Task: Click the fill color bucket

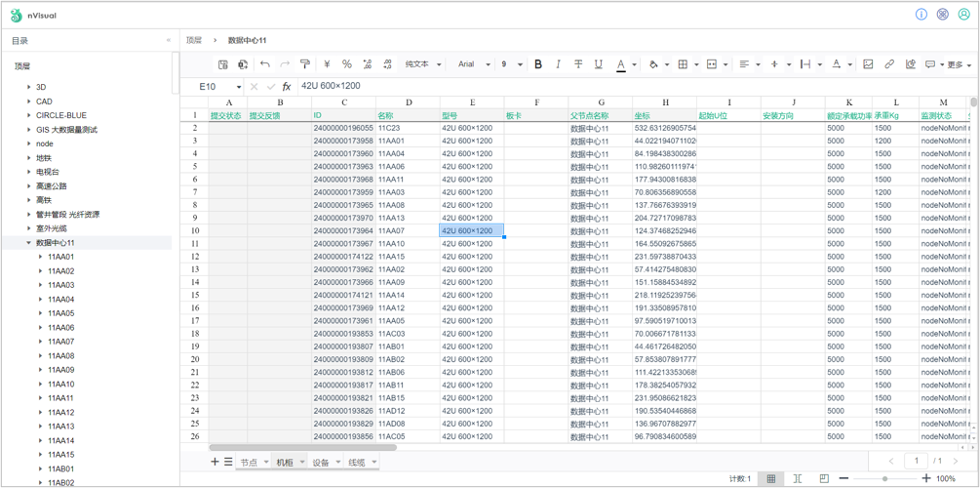Action: point(653,63)
